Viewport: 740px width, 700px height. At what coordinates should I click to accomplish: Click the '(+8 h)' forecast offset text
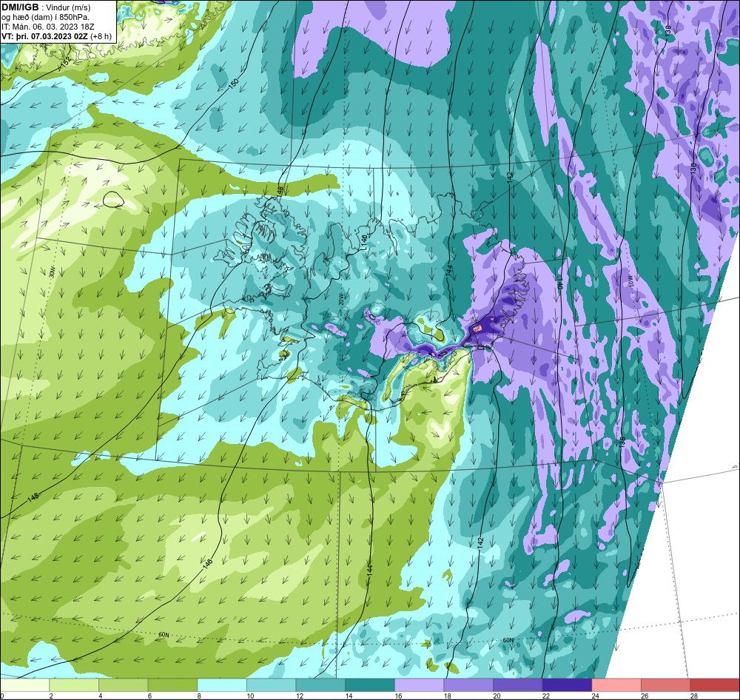pyautogui.click(x=101, y=36)
